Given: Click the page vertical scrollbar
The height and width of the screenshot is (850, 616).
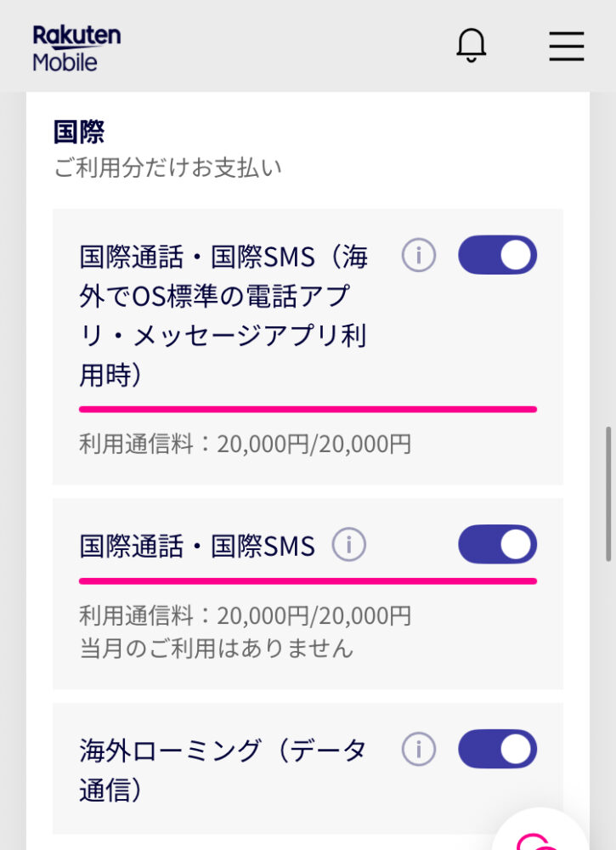Looking at the screenshot, I should 608,493.
